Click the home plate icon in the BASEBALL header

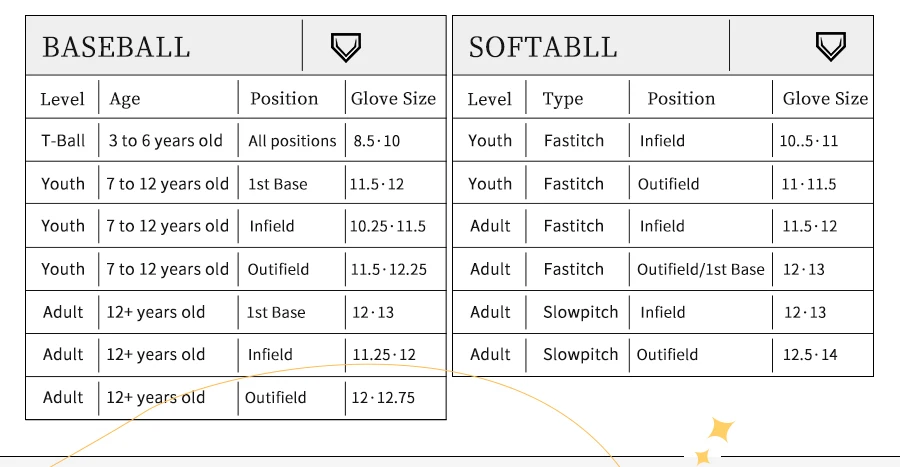(x=345, y=46)
